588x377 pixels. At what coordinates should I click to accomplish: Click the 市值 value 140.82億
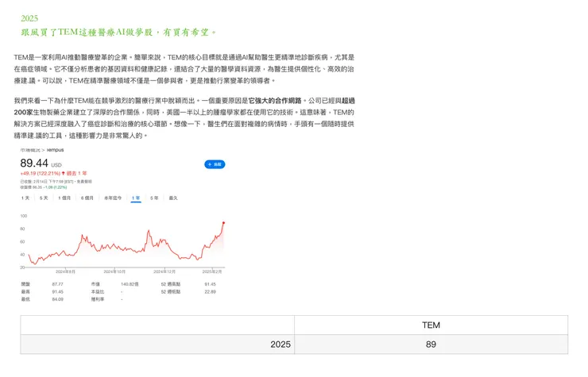click(x=130, y=284)
